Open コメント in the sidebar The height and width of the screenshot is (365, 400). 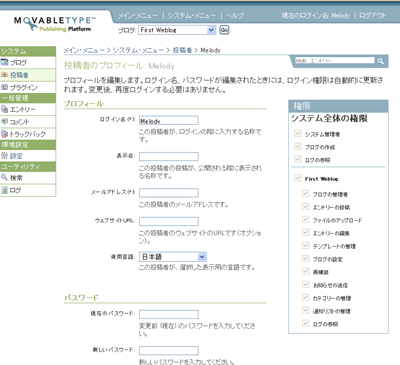click(28, 122)
